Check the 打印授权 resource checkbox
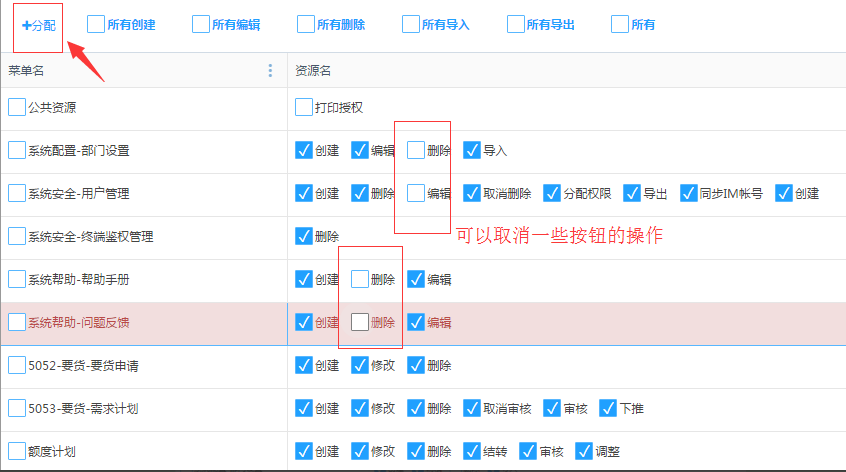The height and width of the screenshot is (472, 846). click(x=304, y=107)
